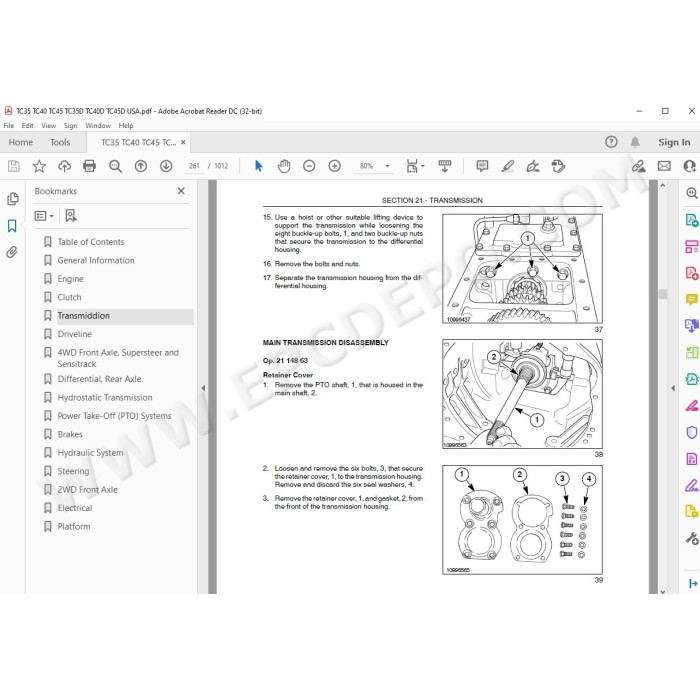The height and width of the screenshot is (700, 700).
Task: Open the Find text magnifier tool
Action: click(x=115, y=166)
